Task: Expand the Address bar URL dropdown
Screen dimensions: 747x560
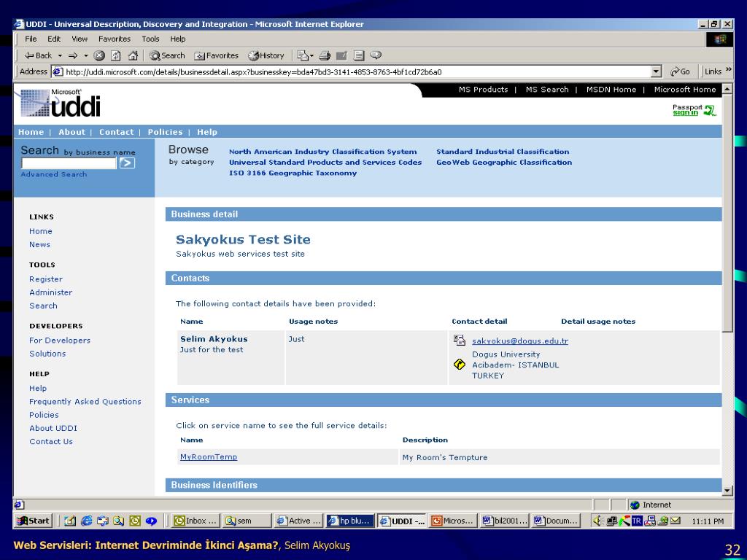Action: click(x=656, y=72)
